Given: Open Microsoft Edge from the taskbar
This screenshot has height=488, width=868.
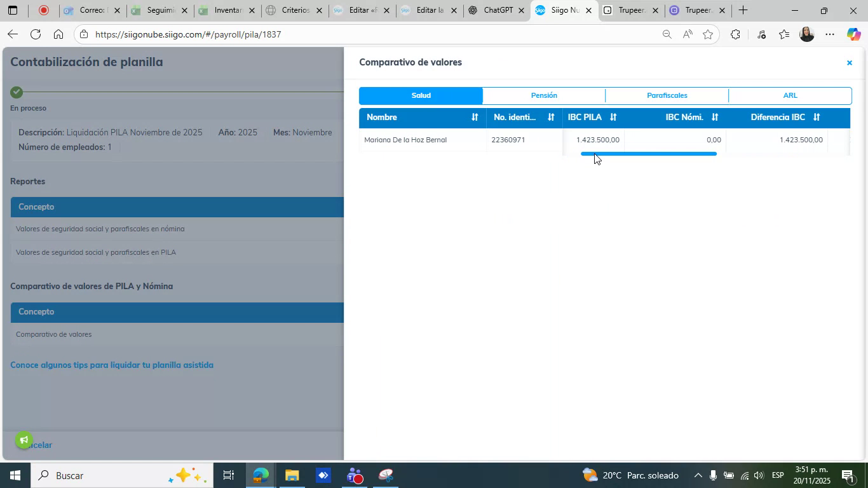Looking at the screenshot, I should point(261,475).
